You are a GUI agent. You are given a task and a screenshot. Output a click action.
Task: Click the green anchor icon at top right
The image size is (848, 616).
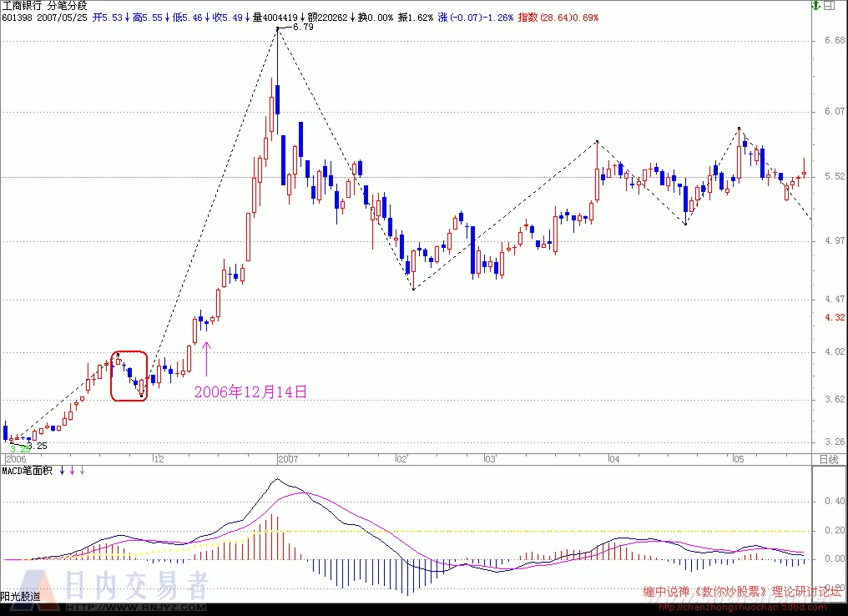pyautogui.click(x=816, y=6)
